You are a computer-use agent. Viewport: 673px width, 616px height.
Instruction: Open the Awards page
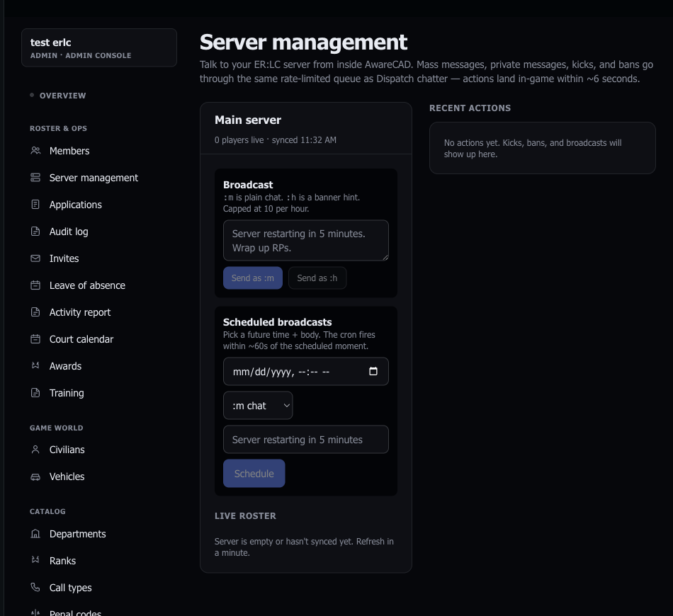pyautogui.click(x=65, y=366)
